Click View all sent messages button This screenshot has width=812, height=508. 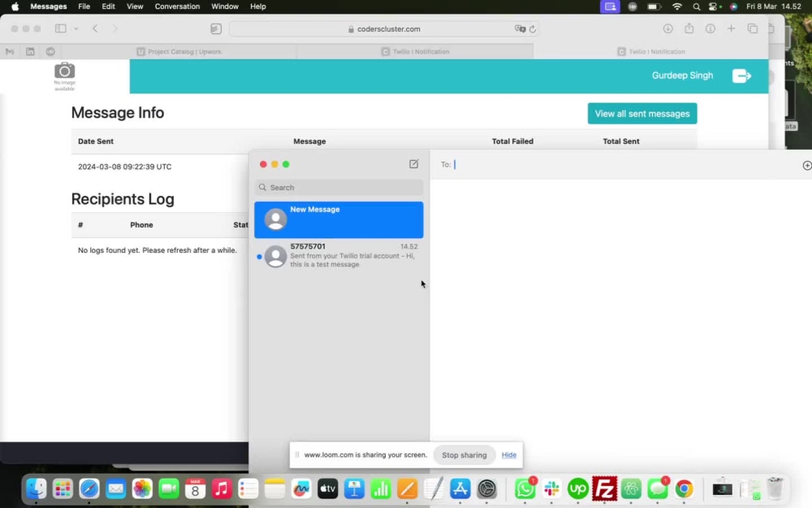642,114
